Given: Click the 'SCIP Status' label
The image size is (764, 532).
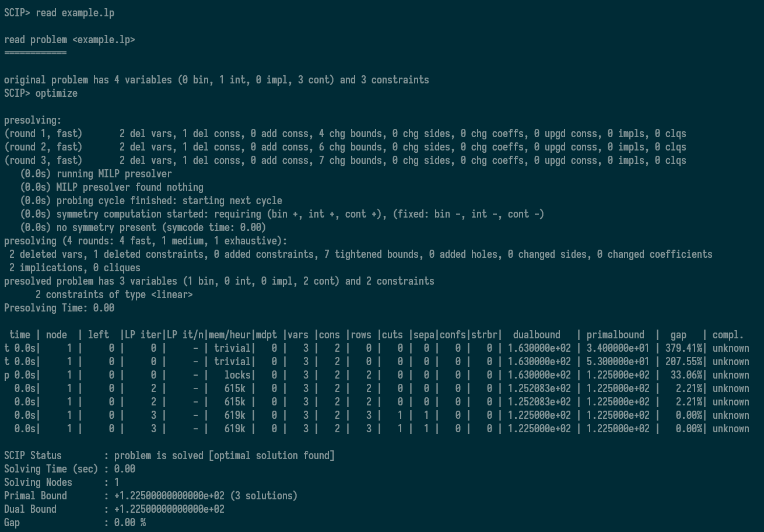Looking at the screenshot, I should [33, 456].
